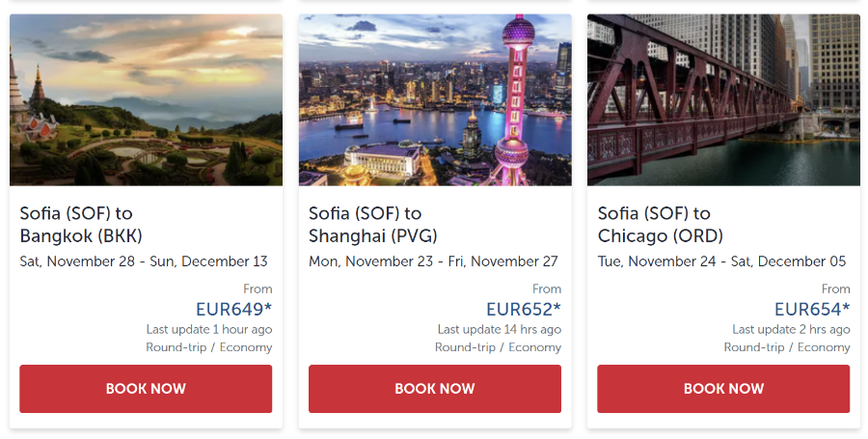The height and width of the screenshot is (439, 868).
Task: Open the Bangkok landscape photo
Action: tap(147, 99)
